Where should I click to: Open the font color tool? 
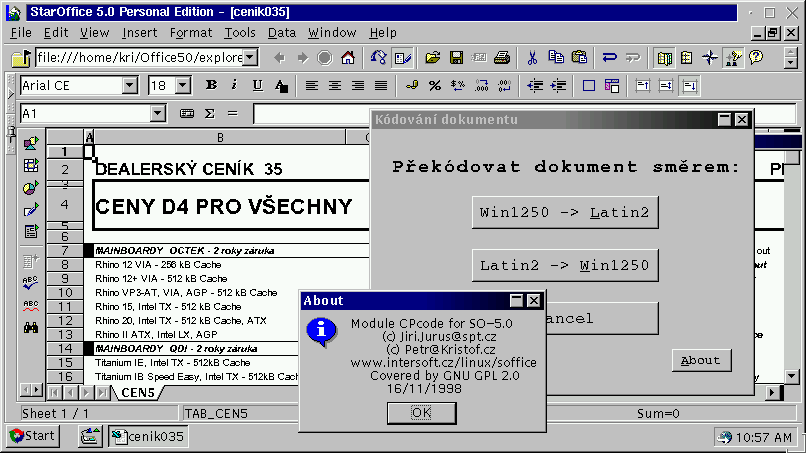click(x=281, y=85)
